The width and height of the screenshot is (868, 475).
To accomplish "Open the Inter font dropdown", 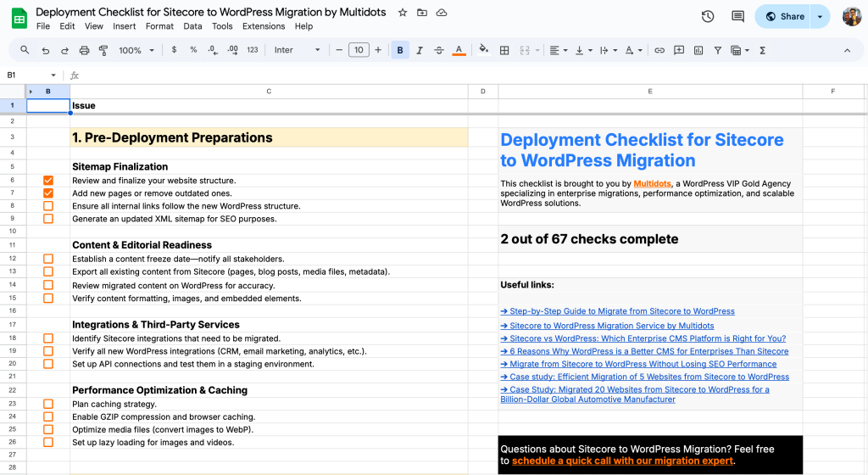I will click(298, 50).
